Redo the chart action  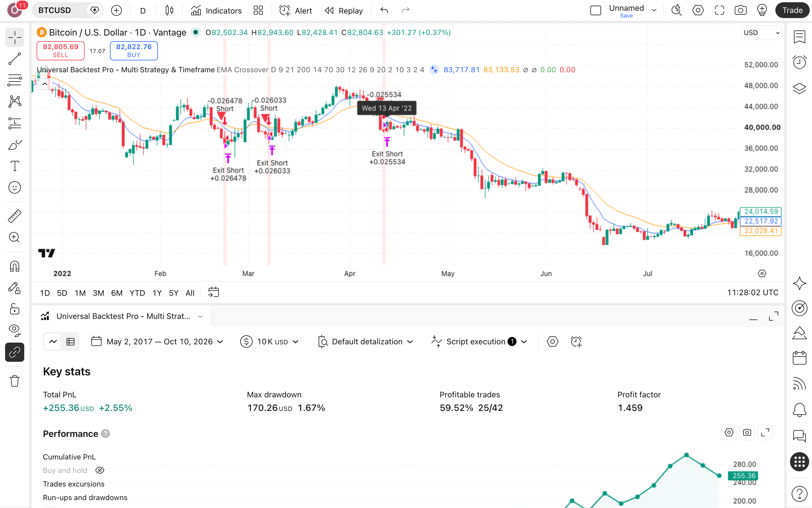pyautogui.click(x=406, y=10)
